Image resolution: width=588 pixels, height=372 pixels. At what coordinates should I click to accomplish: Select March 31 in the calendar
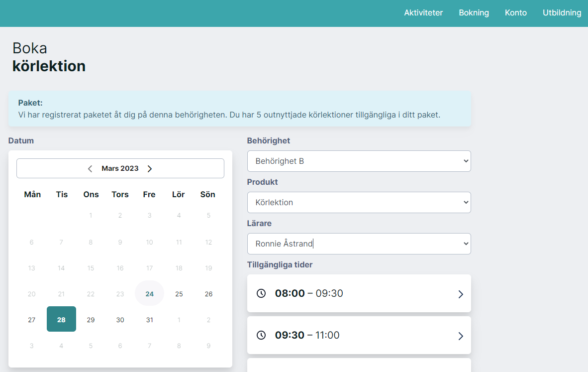pos(150,319)
